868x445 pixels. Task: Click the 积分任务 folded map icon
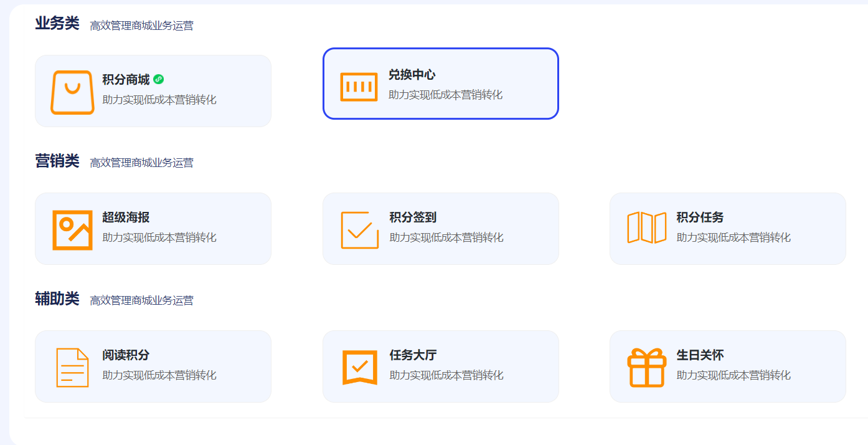point(647,227)
